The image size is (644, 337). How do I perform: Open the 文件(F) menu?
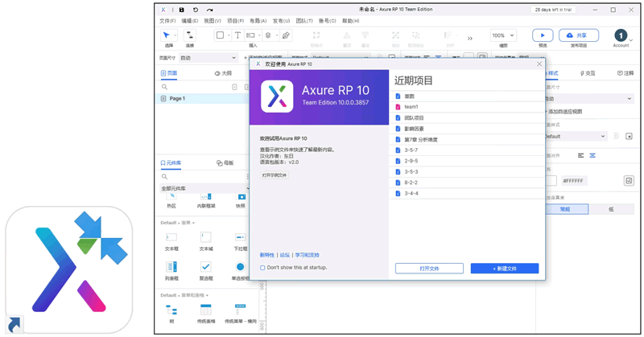pos(167,21)
